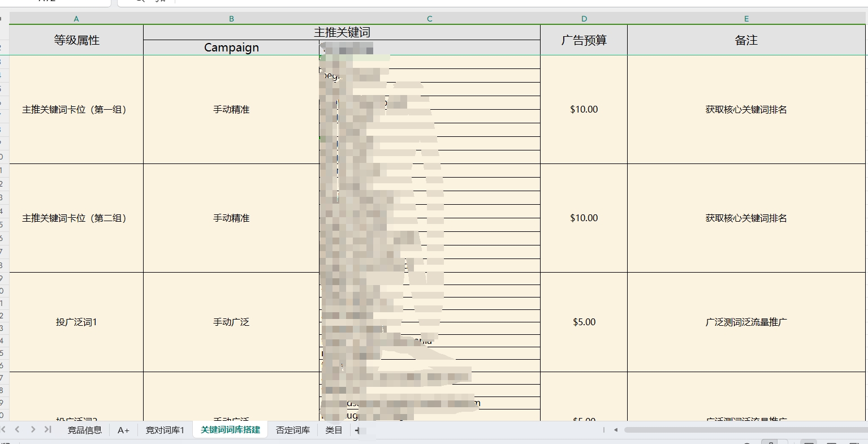Select the 关键词词库搭建 sheet tab
Viewport: 868px width, 444px height.
pyautogui.click(x=230, y=430)
